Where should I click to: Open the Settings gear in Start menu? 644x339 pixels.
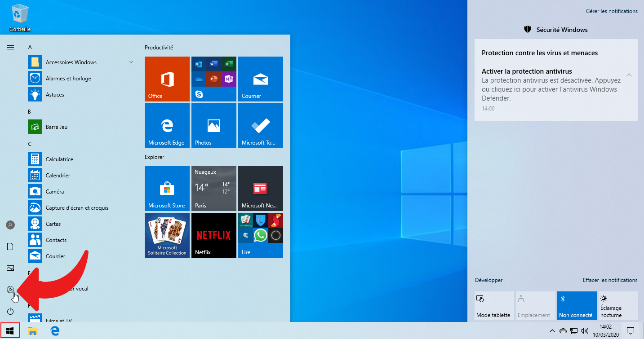click(10, 290)
